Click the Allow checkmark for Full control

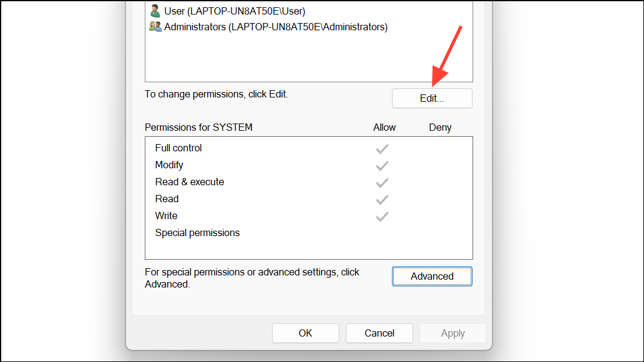pos(382,148)
